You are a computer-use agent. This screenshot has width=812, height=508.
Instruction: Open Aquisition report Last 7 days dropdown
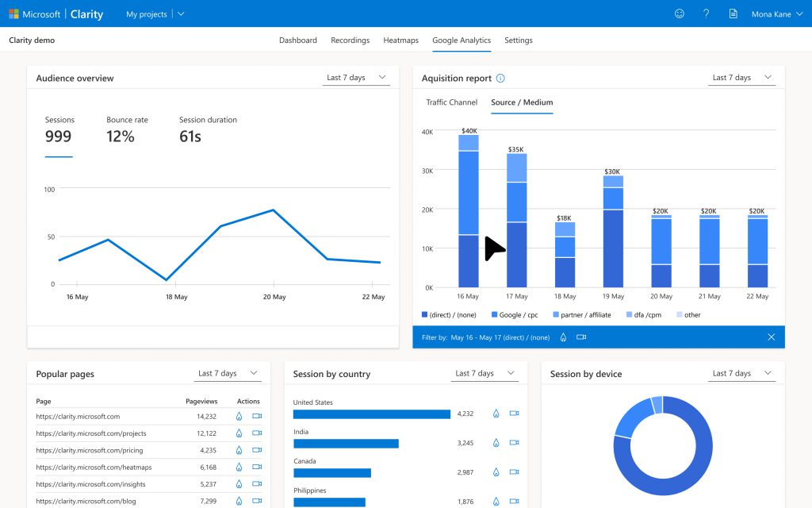(741, 77)
